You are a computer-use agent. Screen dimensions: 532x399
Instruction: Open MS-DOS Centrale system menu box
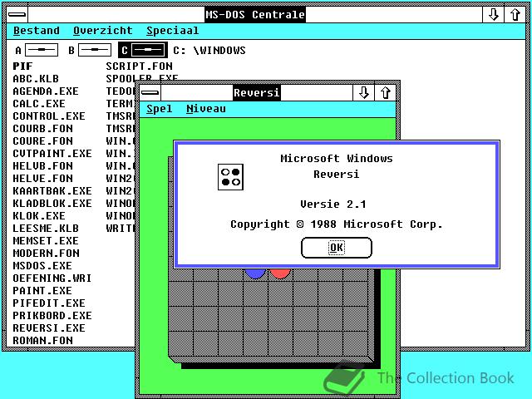(17, 15)
